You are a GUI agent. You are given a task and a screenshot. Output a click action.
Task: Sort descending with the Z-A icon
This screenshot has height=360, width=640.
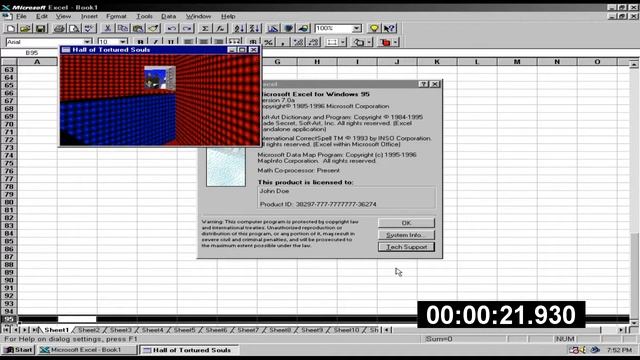254,28
